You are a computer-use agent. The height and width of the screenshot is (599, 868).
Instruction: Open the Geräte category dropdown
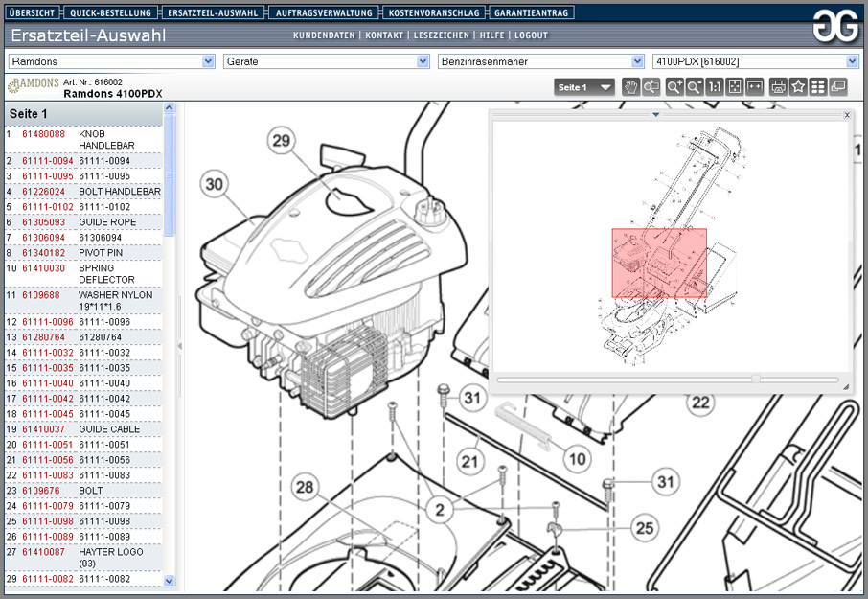click(326, 61)
